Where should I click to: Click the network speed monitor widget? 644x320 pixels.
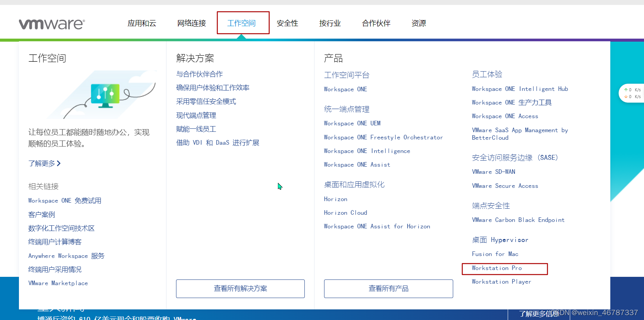(x=632, y=93)
